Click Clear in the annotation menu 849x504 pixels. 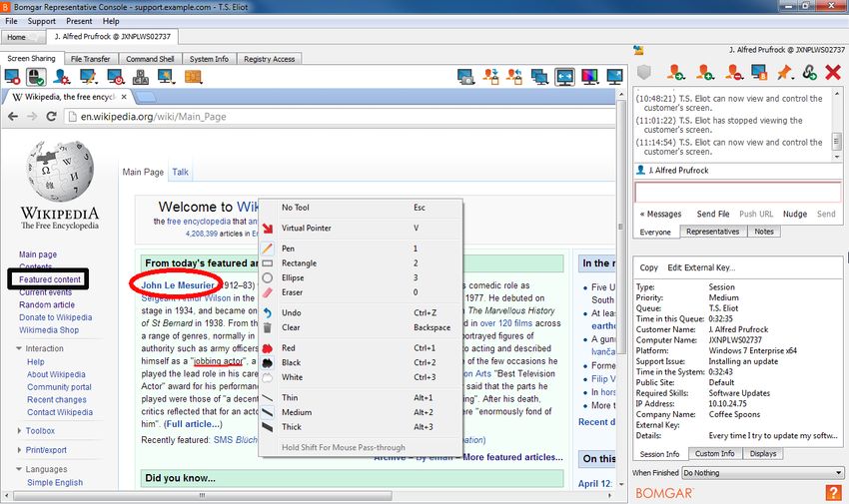pyautogui.click(x=362, y=327)
